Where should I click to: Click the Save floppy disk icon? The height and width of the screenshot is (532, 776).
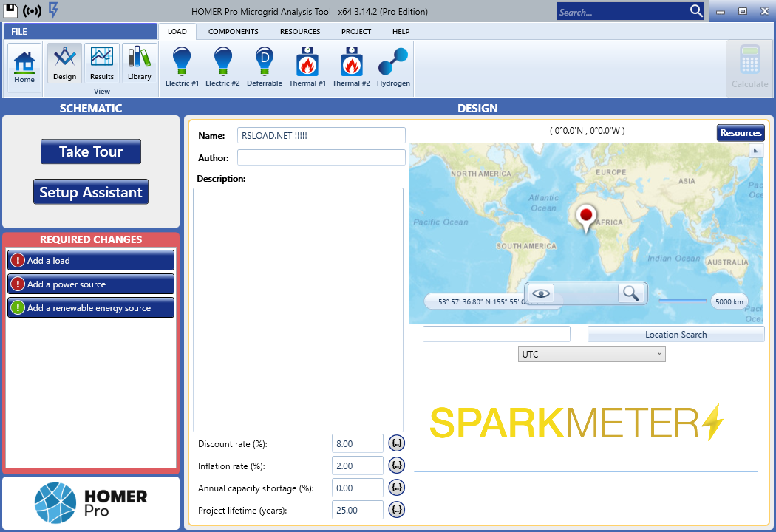click(x=10, y=10)
